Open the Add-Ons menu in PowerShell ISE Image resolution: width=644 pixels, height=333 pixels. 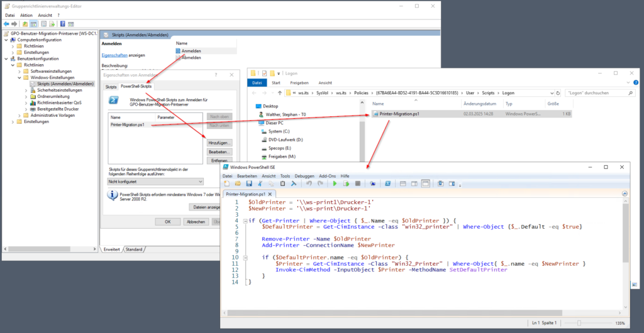[x=327, y=175]
